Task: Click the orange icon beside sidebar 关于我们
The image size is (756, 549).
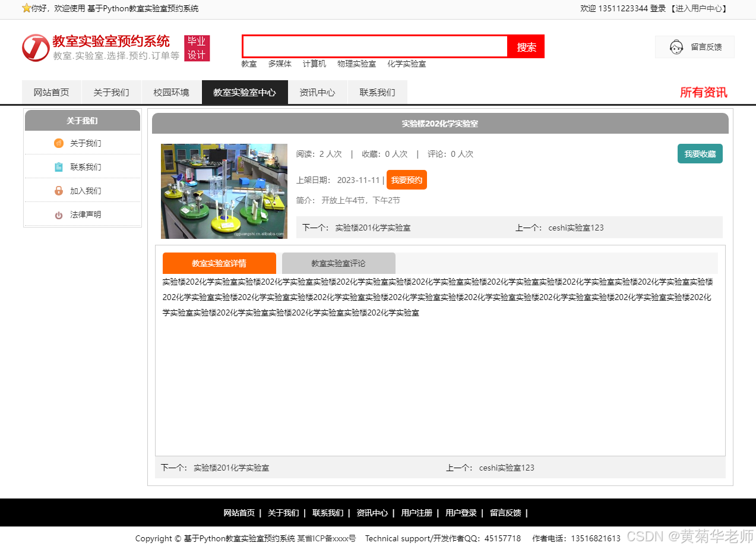Action: tap(58, 143)
